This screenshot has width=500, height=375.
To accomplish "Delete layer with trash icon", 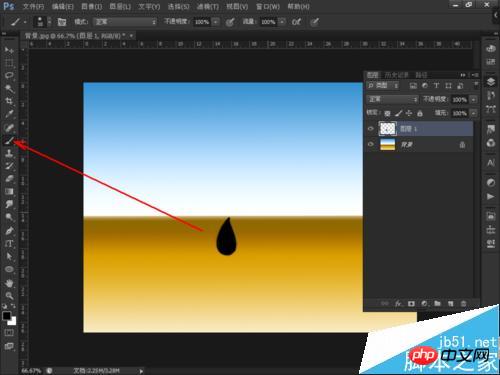I will pyautogui.click(x=463, y=304).
